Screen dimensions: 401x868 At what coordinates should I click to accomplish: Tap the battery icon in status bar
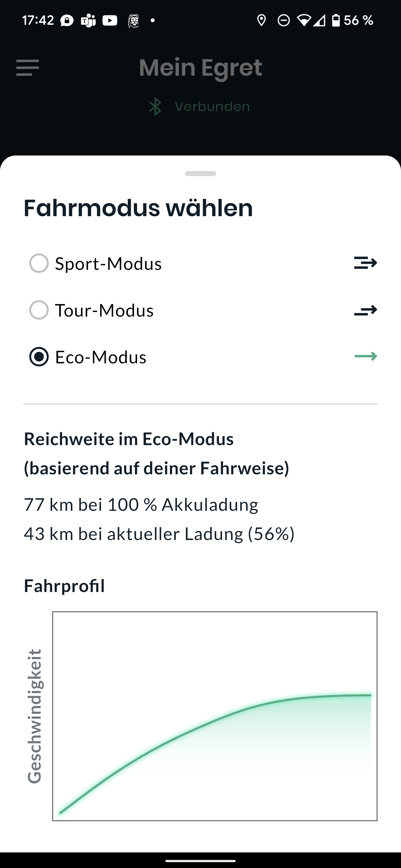[x=336, y=21]
